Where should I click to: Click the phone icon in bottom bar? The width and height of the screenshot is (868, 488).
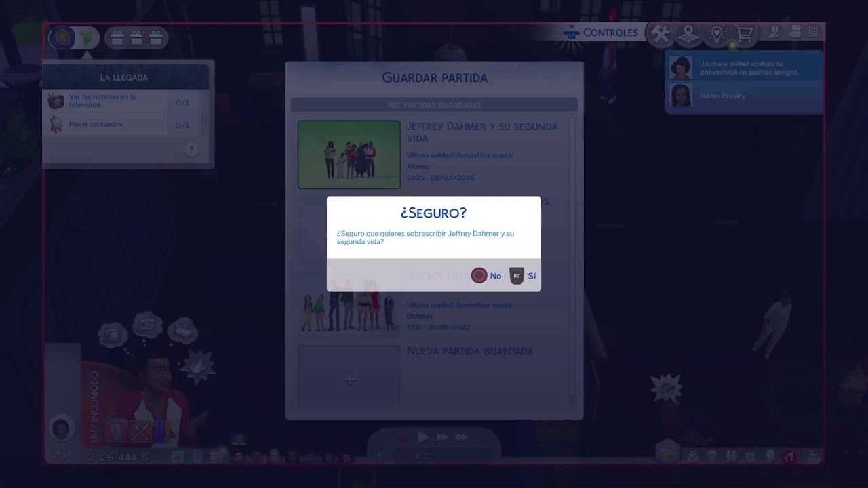coord(198,457)
